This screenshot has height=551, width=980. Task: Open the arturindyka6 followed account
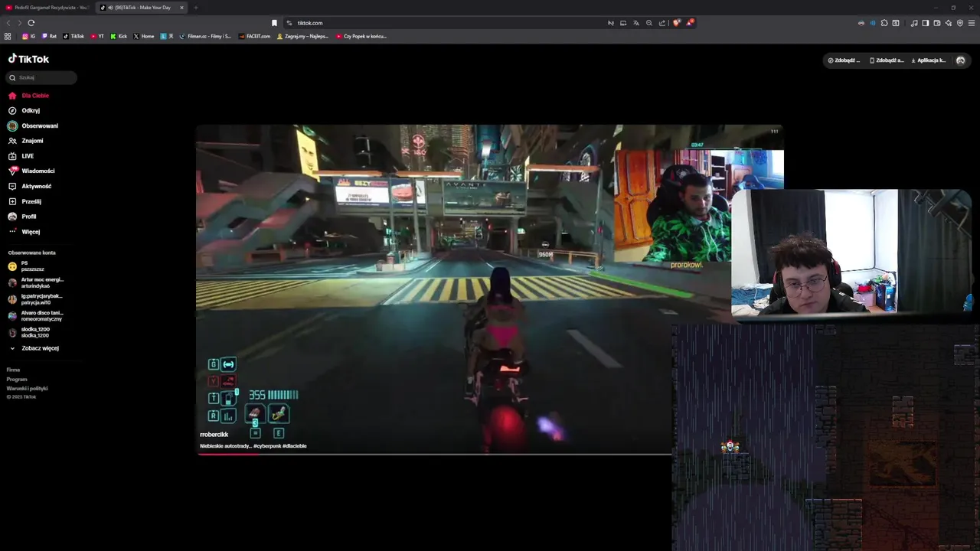[36, 282]
